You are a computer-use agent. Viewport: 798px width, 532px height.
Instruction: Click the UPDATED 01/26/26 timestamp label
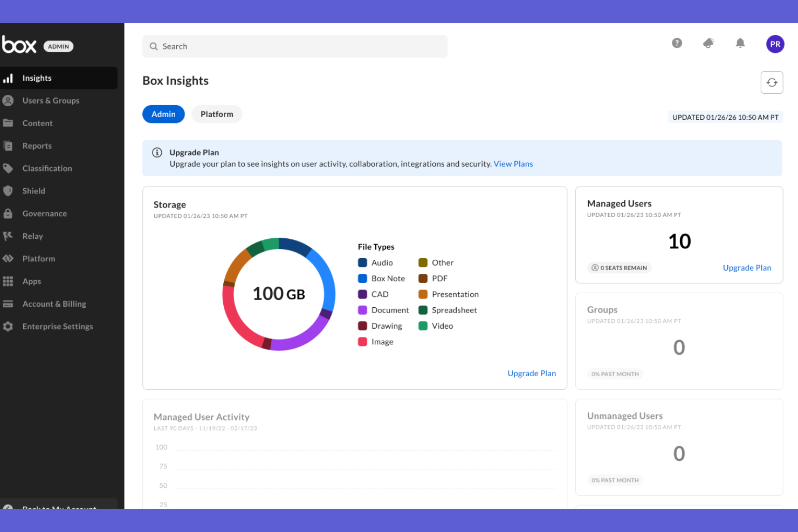[x=726, y=118]
